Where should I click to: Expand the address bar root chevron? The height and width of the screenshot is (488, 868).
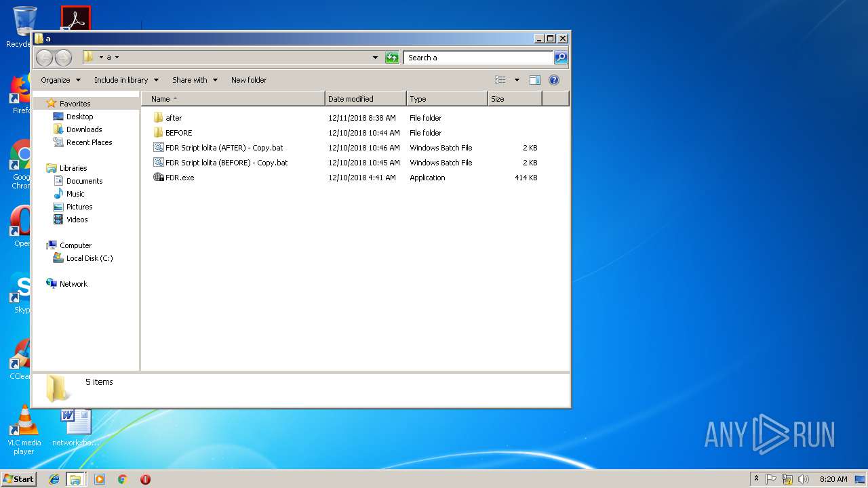tap(101, 58)
